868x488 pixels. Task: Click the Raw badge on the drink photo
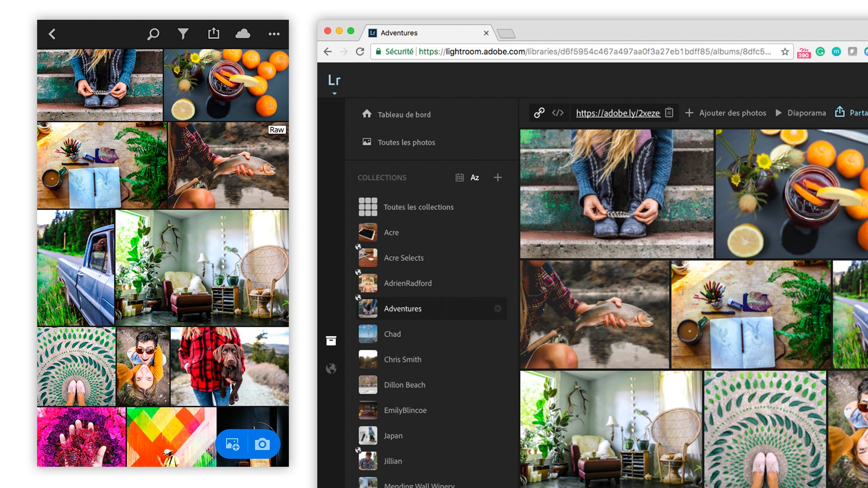click(x=276, y=129)
